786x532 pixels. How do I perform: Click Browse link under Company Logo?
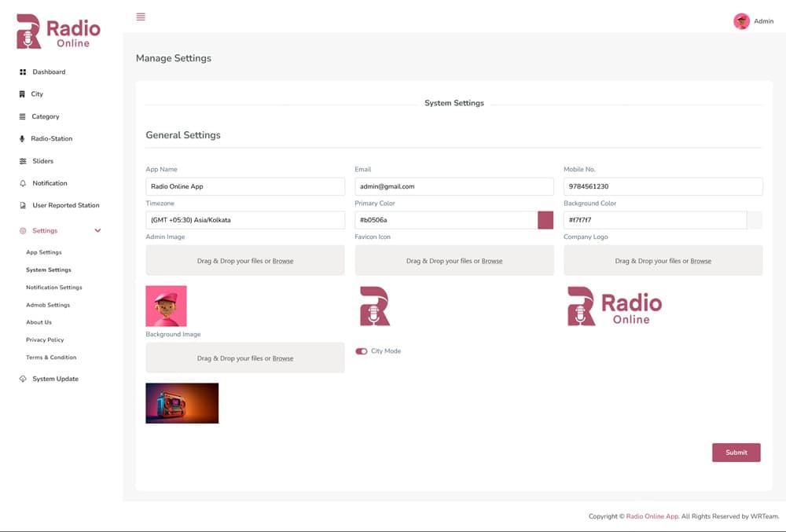[700, 261]
